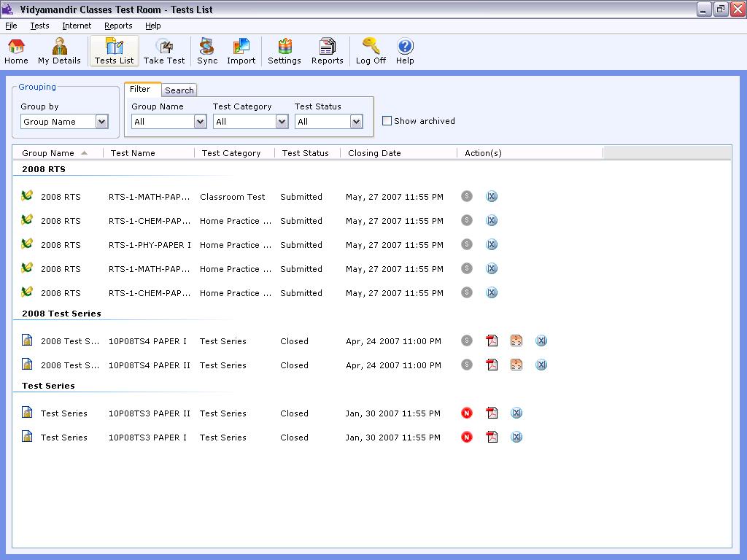747x560 pixels.
Task: Open Settings from the toolbar
Action: pos(285,52)
